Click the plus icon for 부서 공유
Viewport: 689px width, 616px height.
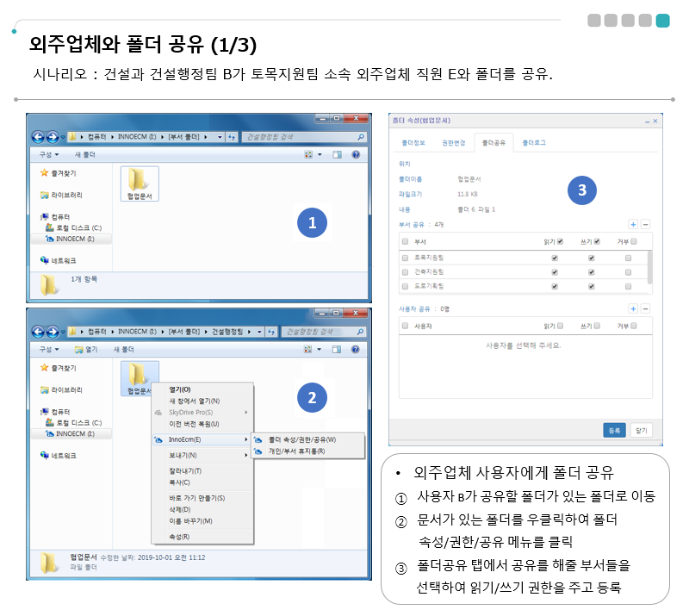633,224
